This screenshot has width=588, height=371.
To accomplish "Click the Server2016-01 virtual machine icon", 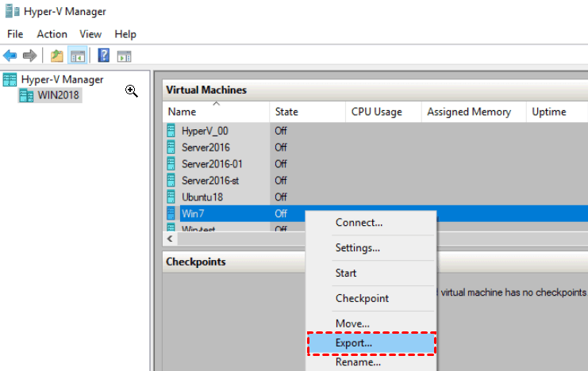I will [171, 164].
